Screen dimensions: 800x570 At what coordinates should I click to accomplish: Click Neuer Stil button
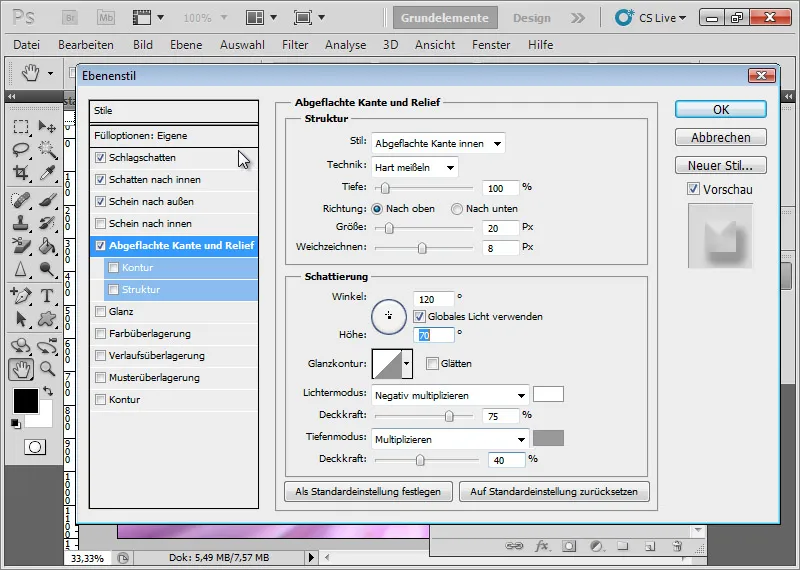point(721,165)
